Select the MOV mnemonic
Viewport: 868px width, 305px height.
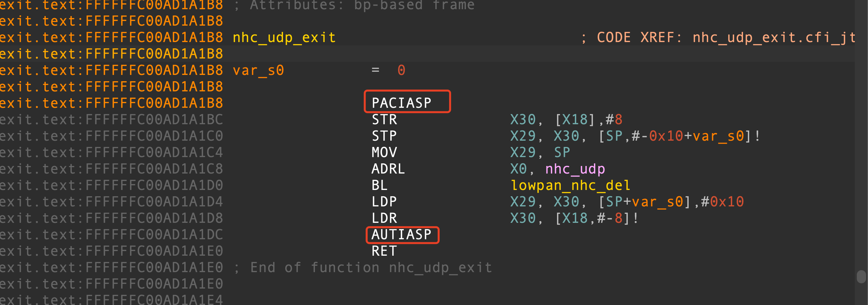pos(384,152)
